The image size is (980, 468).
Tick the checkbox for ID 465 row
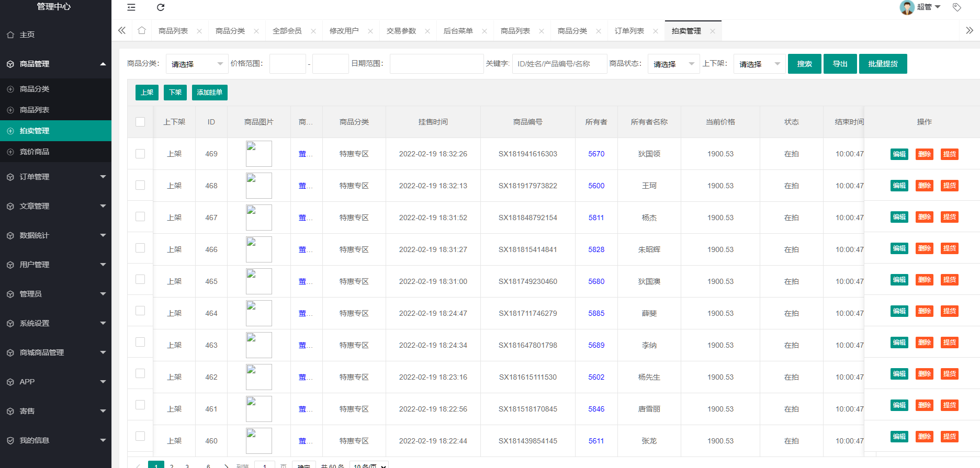(140, 279)
